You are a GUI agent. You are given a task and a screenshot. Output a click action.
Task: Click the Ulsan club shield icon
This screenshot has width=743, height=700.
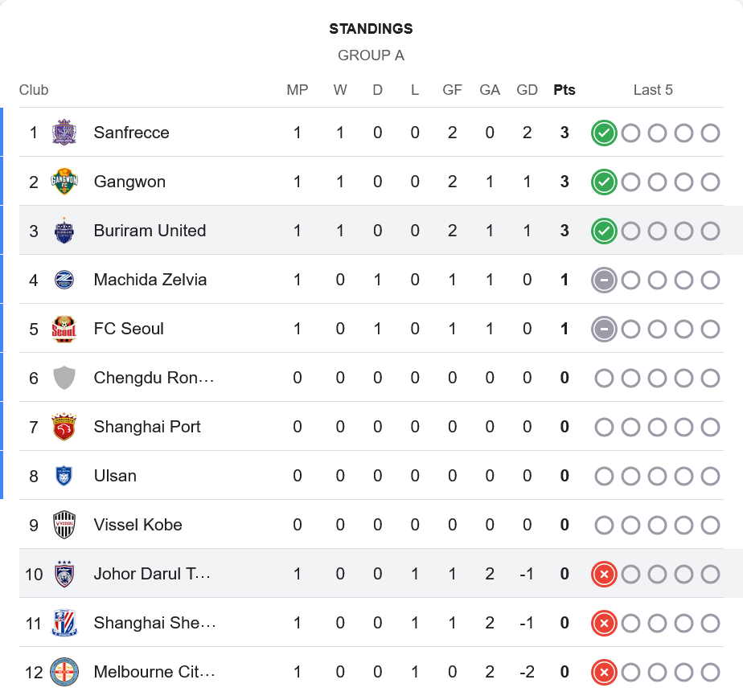[64, 476]
